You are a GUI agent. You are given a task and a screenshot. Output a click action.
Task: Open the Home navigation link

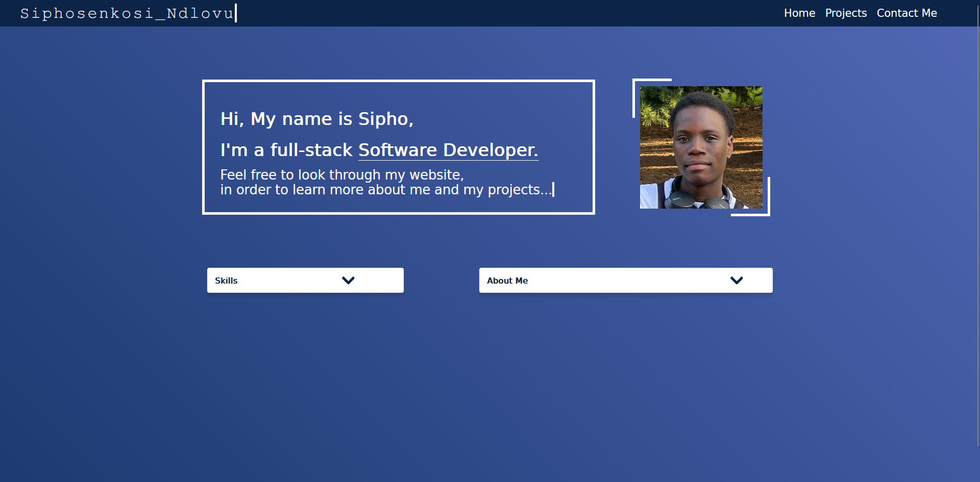pyautogui.click(x=799, y=13)
